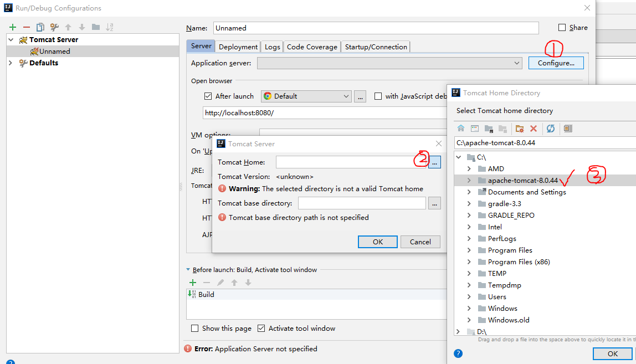
Task: Select the Windows.old folder
Action: 508,320
